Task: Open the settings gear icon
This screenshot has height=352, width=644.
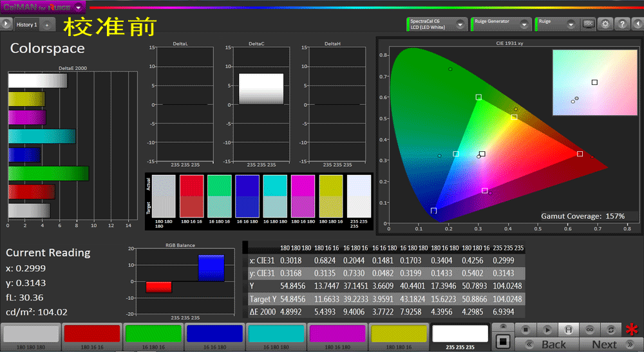Action: pos(605,24)
